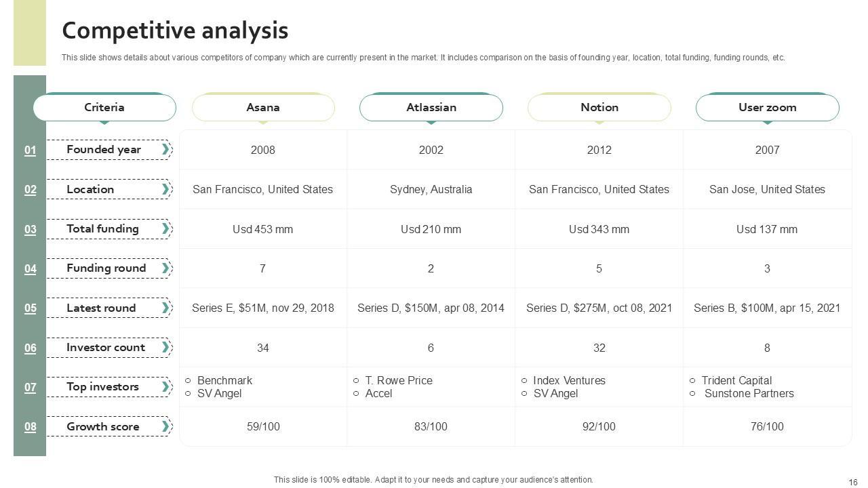Click Asana's 59/100 growth score cell

click(263, 426)
